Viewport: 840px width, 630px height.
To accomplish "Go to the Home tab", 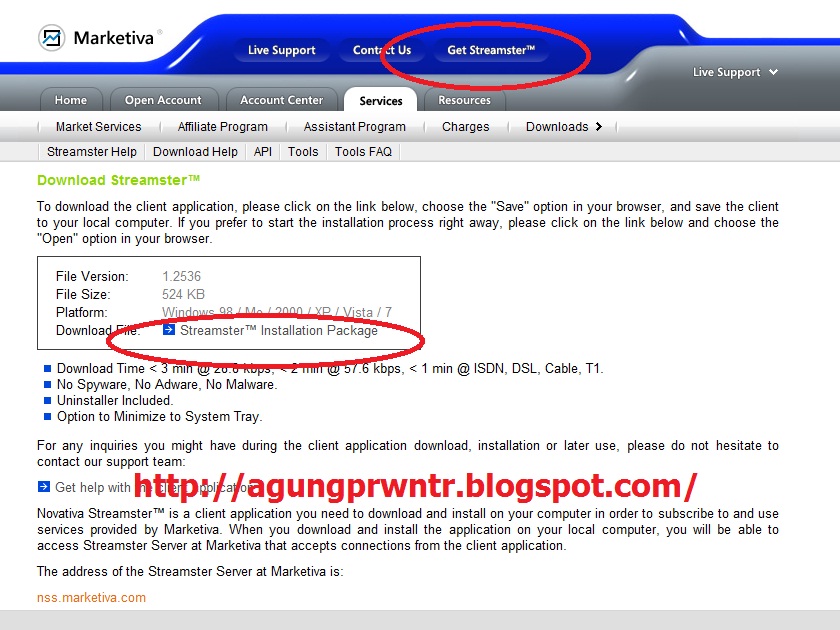I will [71, 100].
